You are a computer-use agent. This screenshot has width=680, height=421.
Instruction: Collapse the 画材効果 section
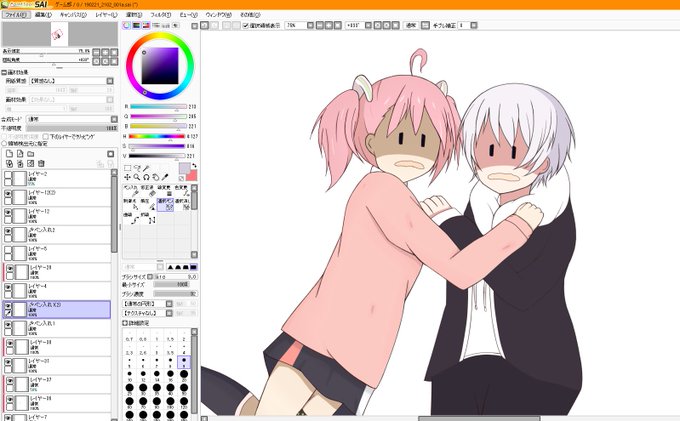4,72
